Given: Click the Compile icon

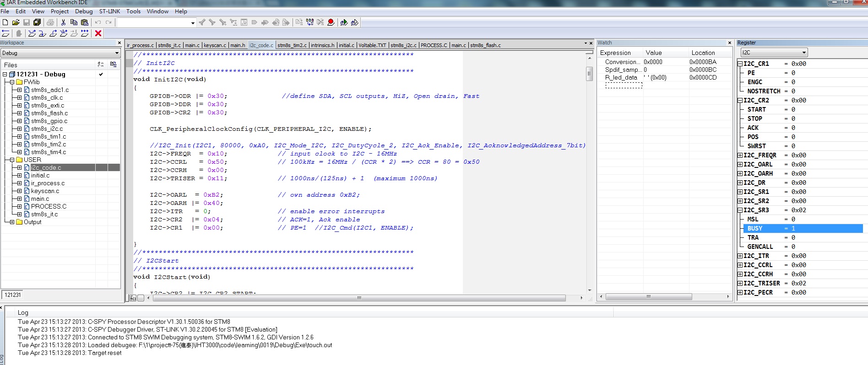Looking at the screenshot, I should (x=299, y=22).
